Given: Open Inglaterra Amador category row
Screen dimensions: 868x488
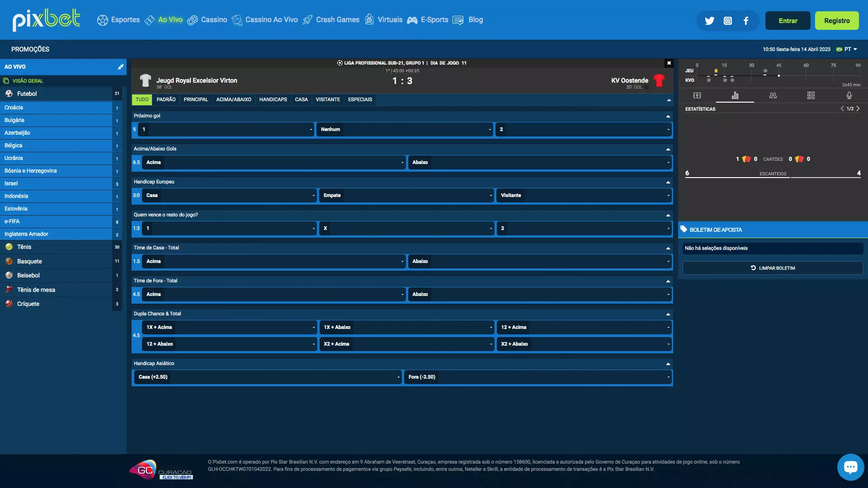Looking at the screenshot, I should pyautogui.click(x=61, y=234).
